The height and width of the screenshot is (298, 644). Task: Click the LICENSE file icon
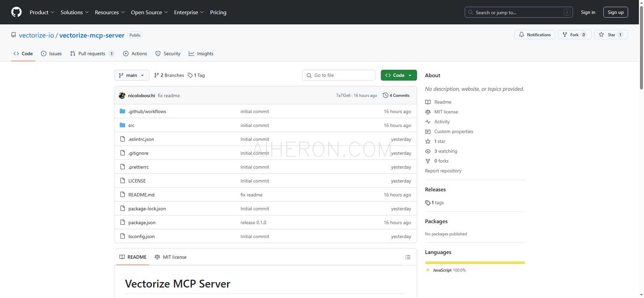click(x=122, y=181)
